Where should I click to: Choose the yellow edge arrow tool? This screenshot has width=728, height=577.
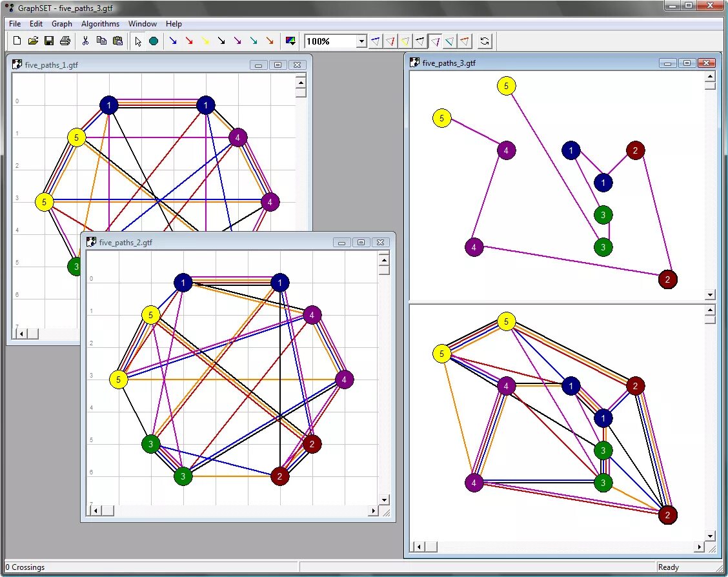tap(205, 41)
